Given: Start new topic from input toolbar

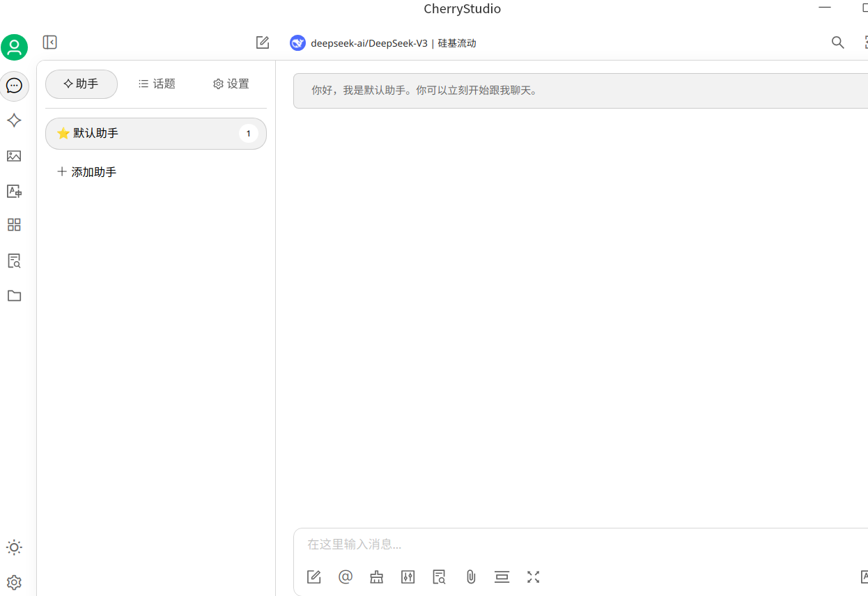Looking at the screenshot, I should (314, 577).
